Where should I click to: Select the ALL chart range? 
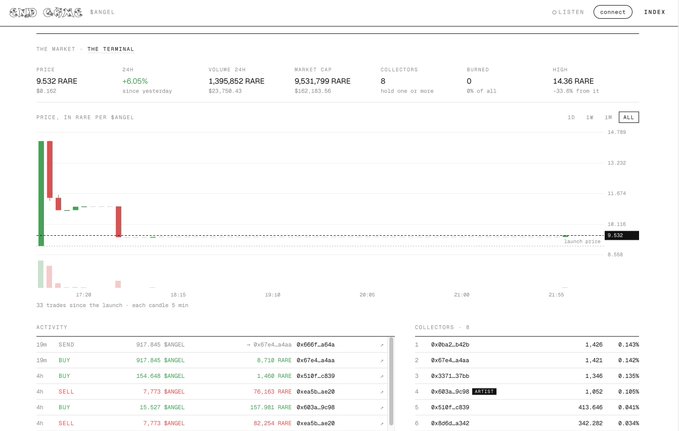point(629,117)
